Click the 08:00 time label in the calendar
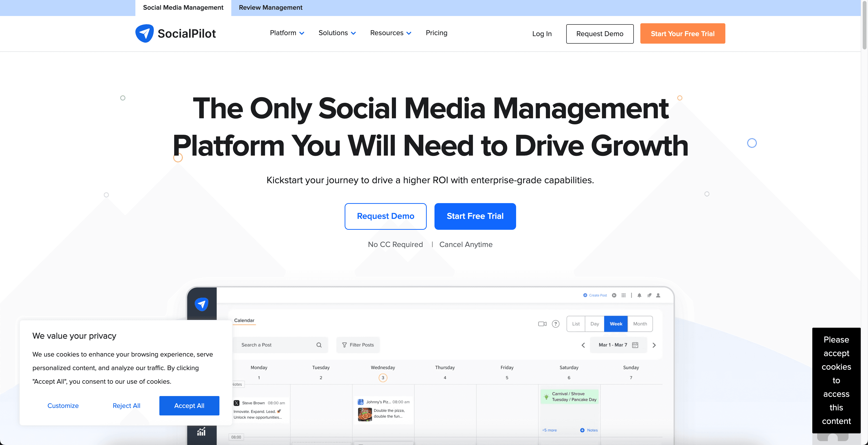Viewport: 868px width, 445px height. click(236, 437)
